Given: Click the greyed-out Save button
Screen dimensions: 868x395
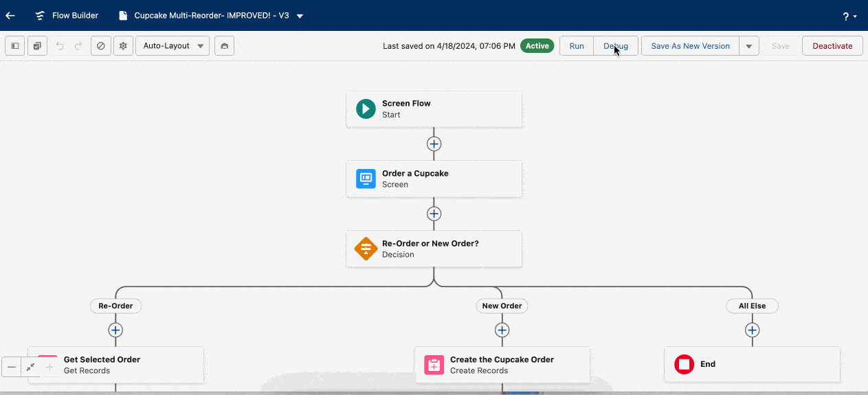Looking at the screenshot, I should pyautogui.click(x=780, y=46).
